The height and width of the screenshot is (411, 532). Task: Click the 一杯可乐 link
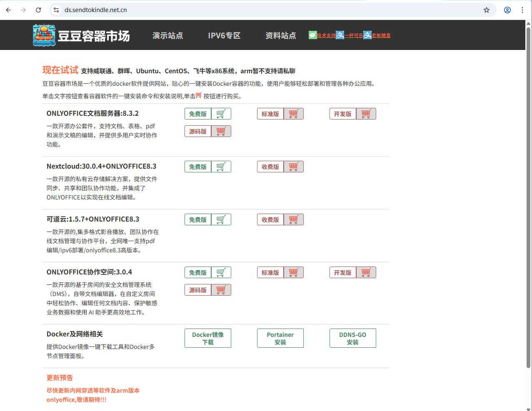354,35
